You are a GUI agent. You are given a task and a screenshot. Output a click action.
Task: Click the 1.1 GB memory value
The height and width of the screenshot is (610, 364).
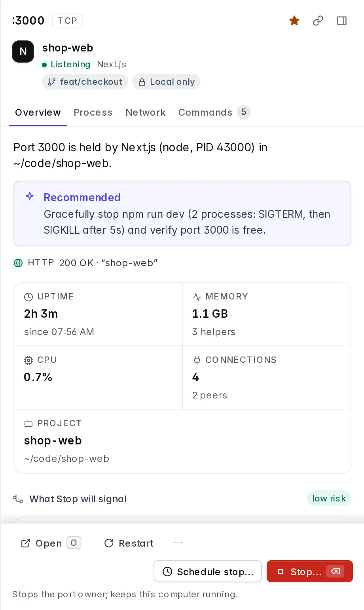pyautogui.click(x=210, y=314)
